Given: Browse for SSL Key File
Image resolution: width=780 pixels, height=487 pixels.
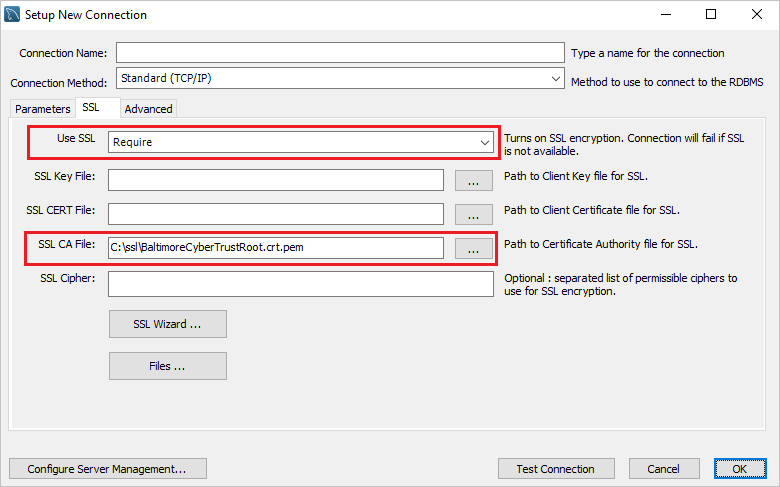Looking at the screenshot, I should (474, 181).
